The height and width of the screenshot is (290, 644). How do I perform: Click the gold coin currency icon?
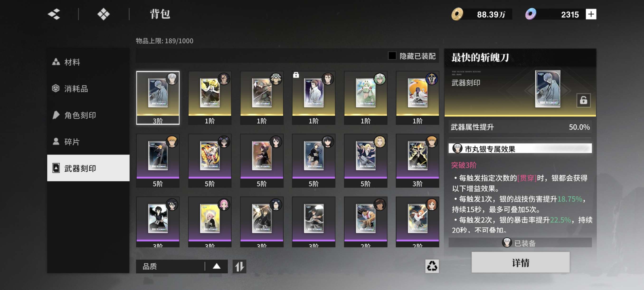point(457,14)
